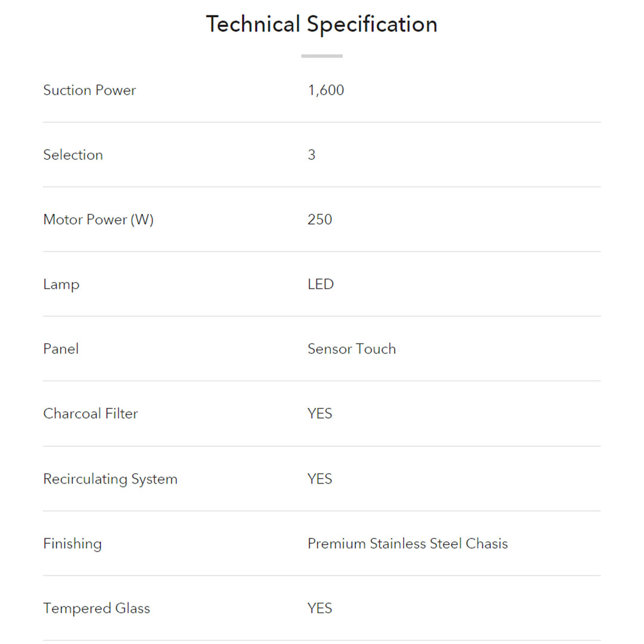Select the Sensor Touch value
The height and width of the screenshot is (644, 644).
click(x=351, y=349)
